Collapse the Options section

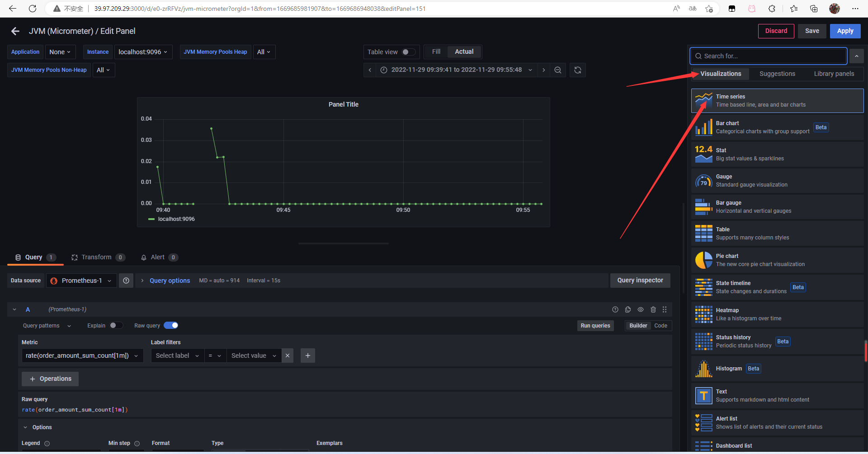[25, 427]
